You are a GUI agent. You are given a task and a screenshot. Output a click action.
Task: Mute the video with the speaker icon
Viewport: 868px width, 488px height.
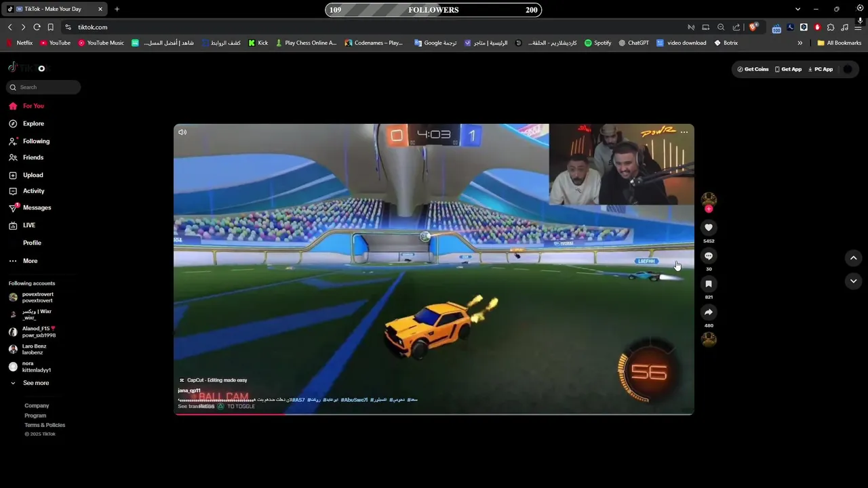(182, 132)
